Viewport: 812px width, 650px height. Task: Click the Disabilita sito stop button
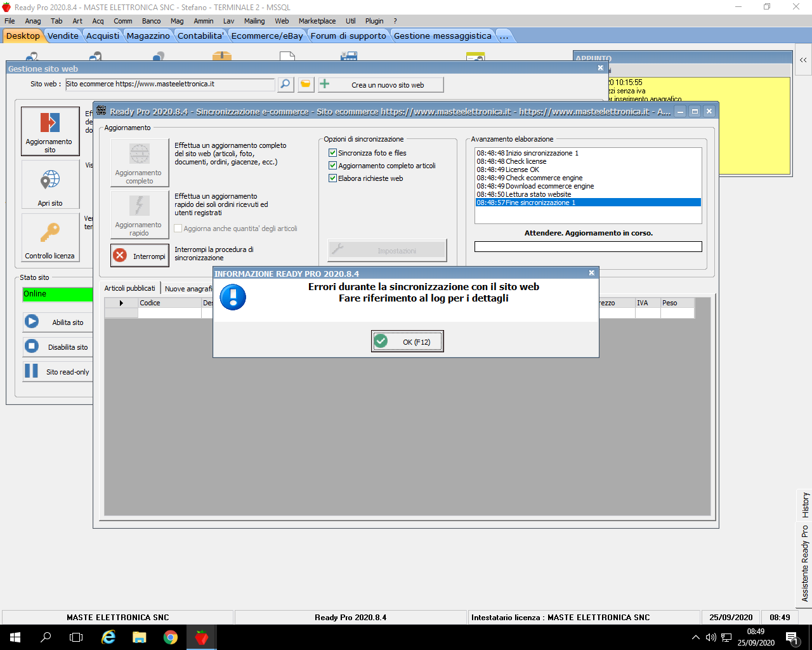[x=58, y=347]
